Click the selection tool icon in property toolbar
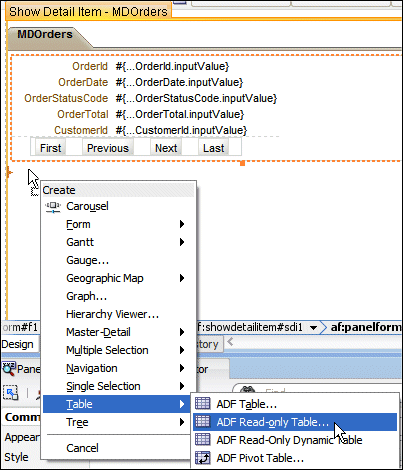The image size is (403, 470). click(x=11, y=393)
